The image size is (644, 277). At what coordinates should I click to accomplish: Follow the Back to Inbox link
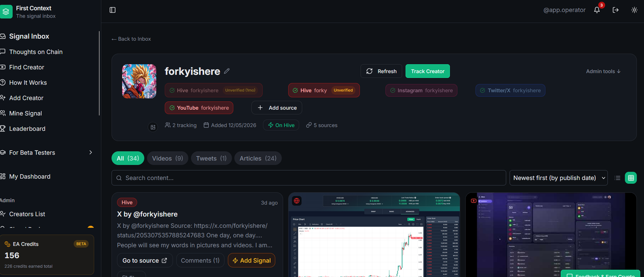coord(131,39)
